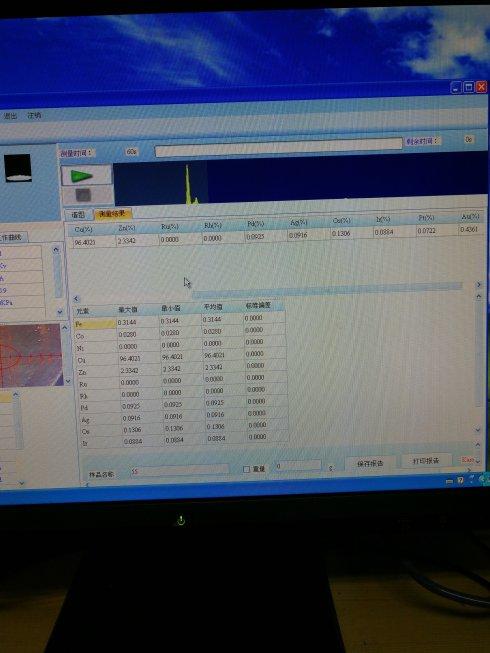Click the right arrow of results scrollbar
490x653 pixels.
[x=478, y=284]
